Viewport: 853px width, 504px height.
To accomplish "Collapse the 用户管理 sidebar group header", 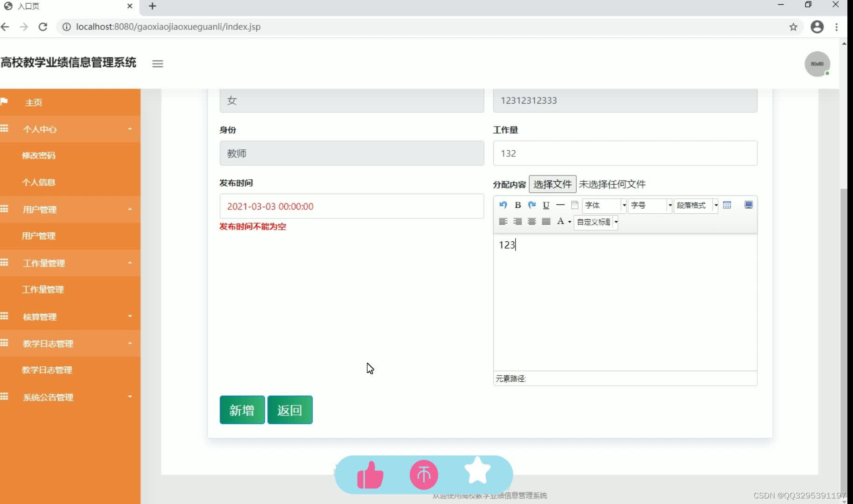I will (x=70, y=210).
